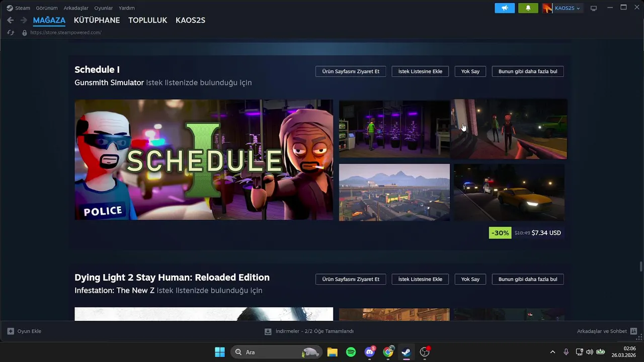
Task: Add Dying Light 2 to wishlist
Action: (x=420, y=279)
